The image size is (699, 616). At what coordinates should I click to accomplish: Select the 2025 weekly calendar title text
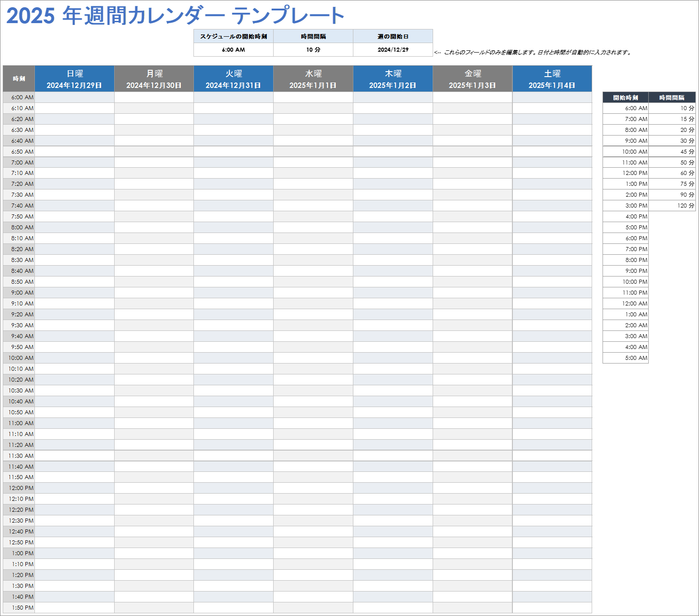click(x=174, y=15)
